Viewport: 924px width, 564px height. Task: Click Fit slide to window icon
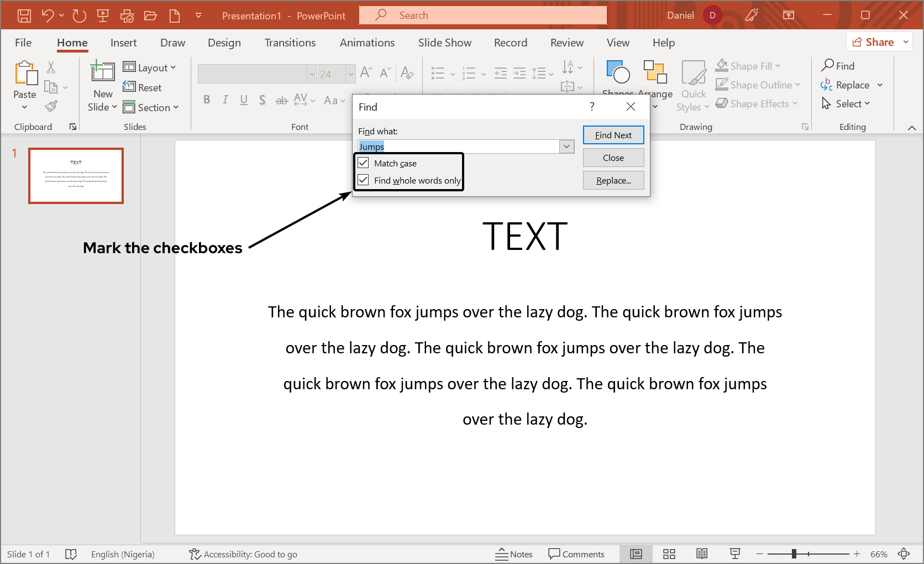tap(904, 554)
